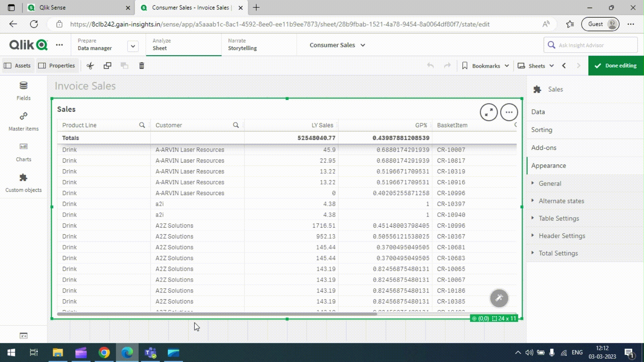The width and height of the screenshot is (644, 362).
Task: Click the browser back arrow
Action: pos(13,24)
